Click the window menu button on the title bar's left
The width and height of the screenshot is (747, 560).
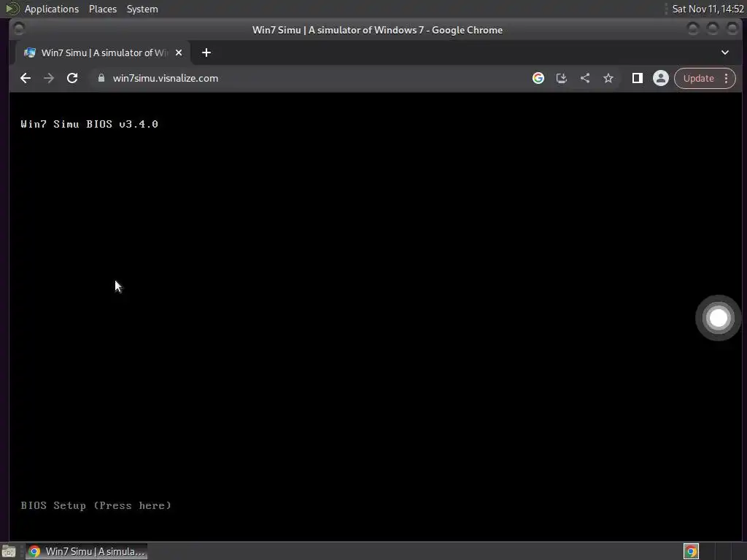[x=19, y=29]
